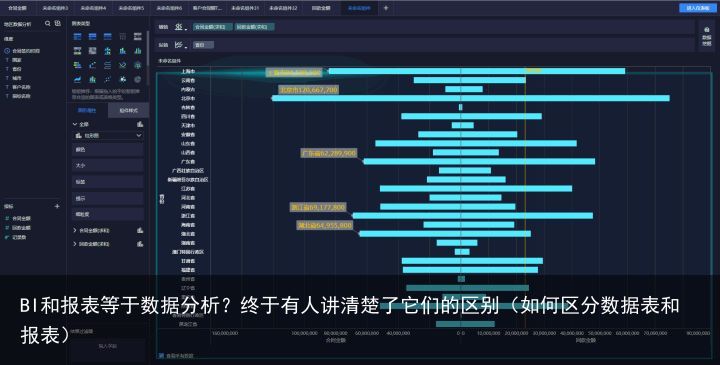
Task: Click the plus button to add new tab
Action: point(386,8)
